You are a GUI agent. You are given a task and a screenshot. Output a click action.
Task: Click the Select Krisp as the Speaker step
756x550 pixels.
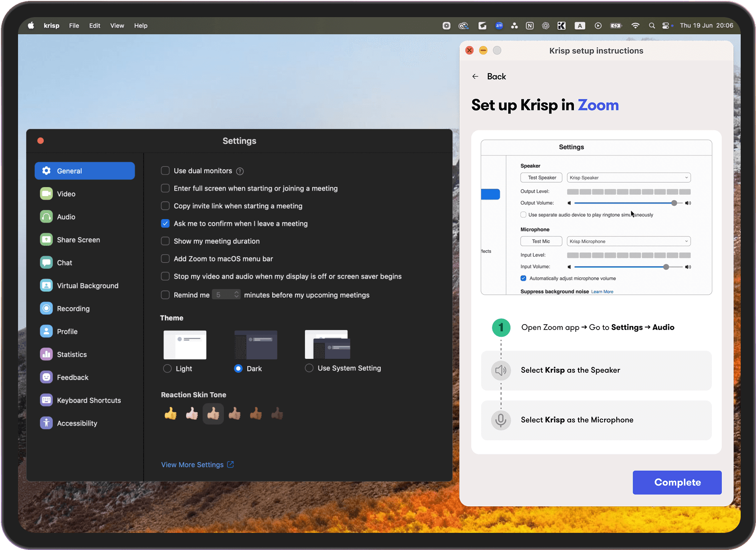click(x=597, y=370)
